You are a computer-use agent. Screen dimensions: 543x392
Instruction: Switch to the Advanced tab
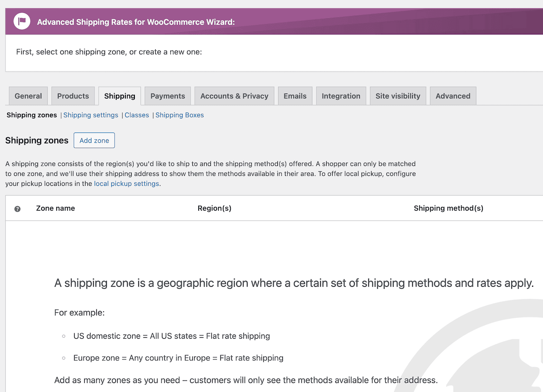tap(453, 96)
